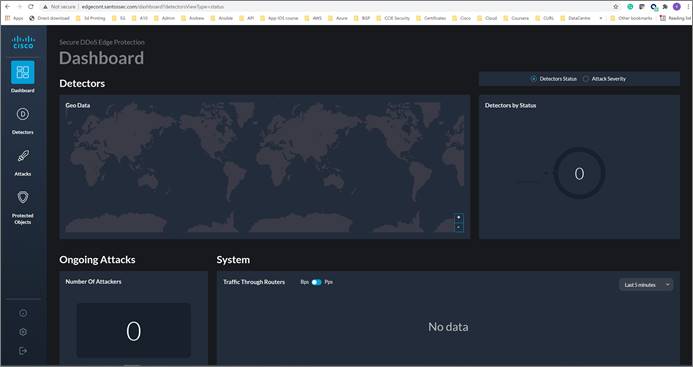Click the browser forward arrow
This screenshot has height=367, width=693.
[19, 7]
